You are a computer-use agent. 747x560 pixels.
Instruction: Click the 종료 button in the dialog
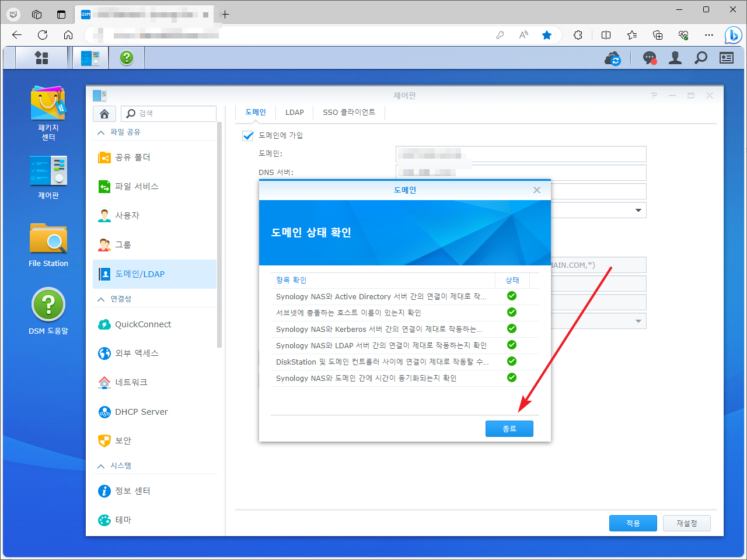pyautogui.click(x=509, y=429)
